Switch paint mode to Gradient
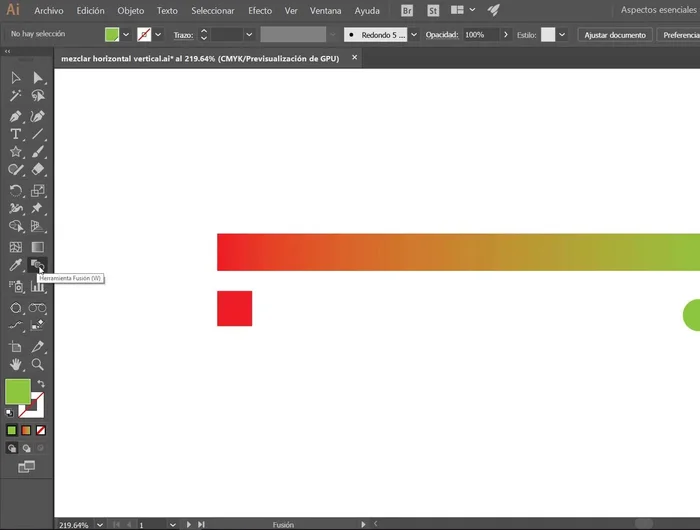This screenshot has width=700, height=530. pos(26,430)
